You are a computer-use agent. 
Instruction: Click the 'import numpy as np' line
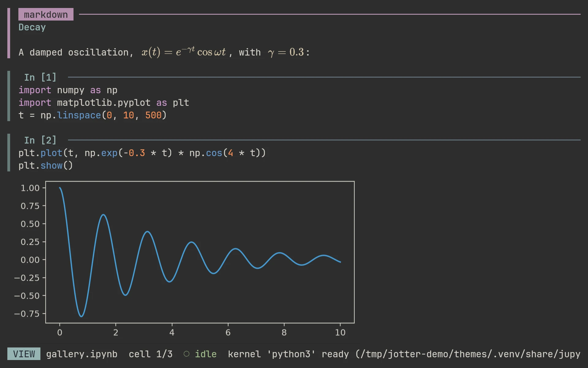click(x=68, y=90)
